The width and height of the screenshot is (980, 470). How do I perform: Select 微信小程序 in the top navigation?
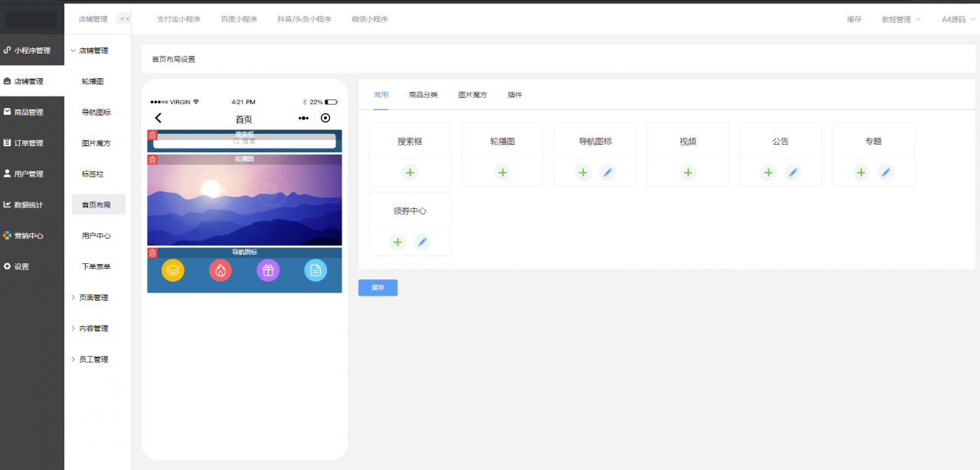pos(370,19)
